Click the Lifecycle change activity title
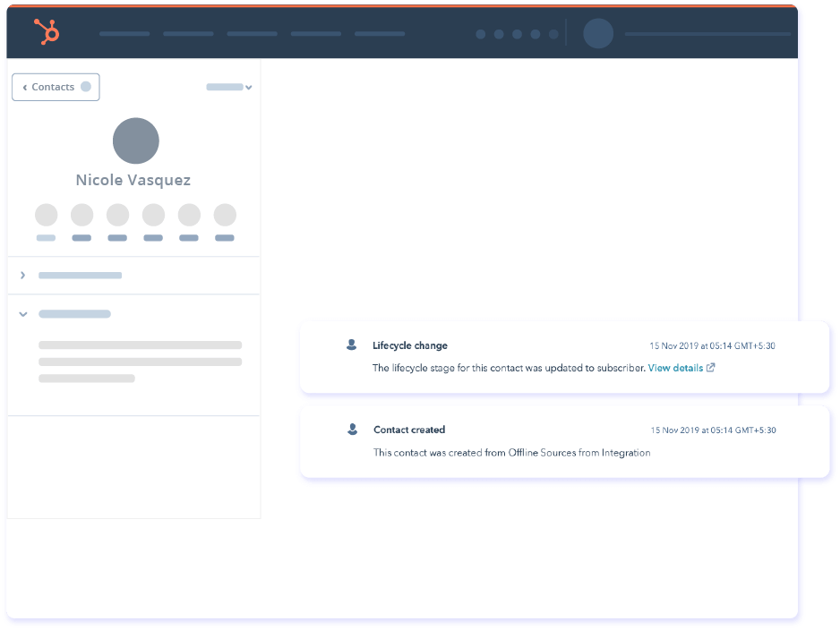This screenshot has height=630, width=840. (x=410, y=345)
